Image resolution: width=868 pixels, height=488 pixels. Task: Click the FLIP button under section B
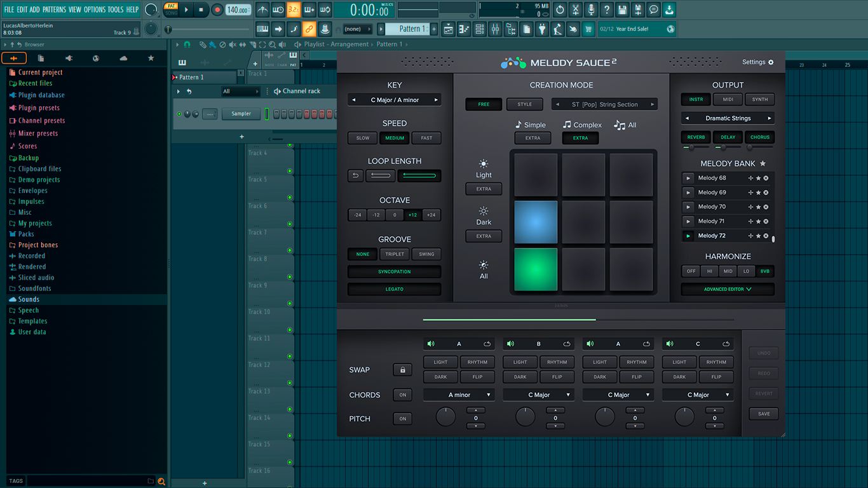[557, 377]
